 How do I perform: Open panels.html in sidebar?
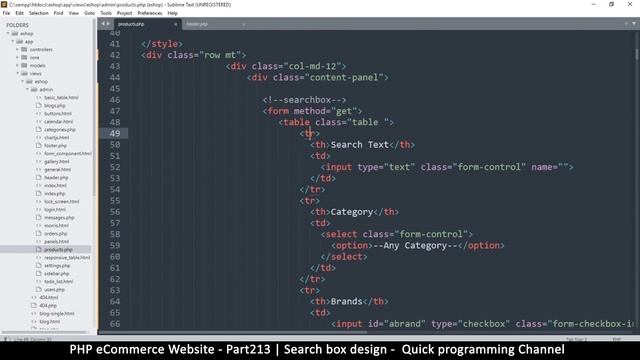pos(57,242)
